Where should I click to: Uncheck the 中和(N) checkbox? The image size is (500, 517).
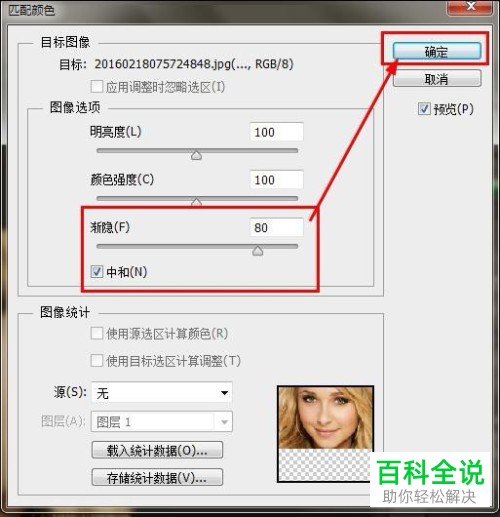click(96, 271)
